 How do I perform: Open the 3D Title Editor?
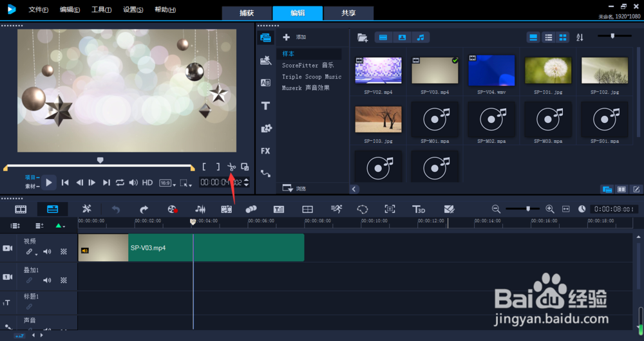point(419,209)
